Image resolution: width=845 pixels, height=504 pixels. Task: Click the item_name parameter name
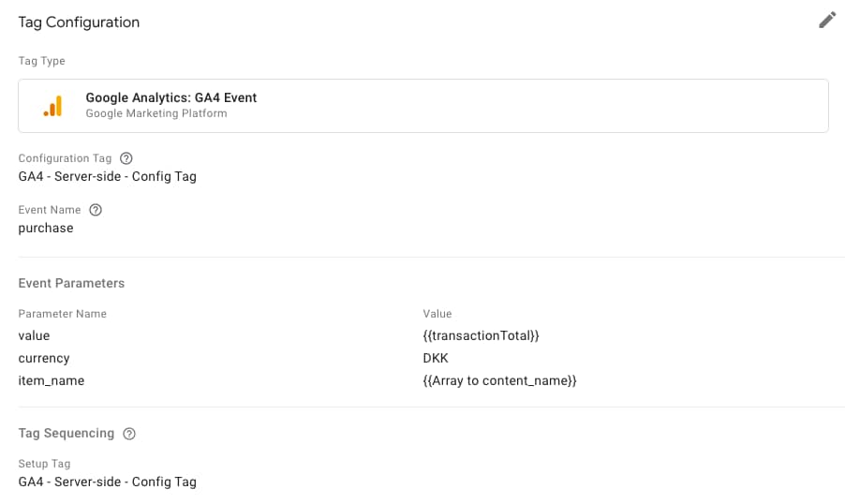point(52,381)
